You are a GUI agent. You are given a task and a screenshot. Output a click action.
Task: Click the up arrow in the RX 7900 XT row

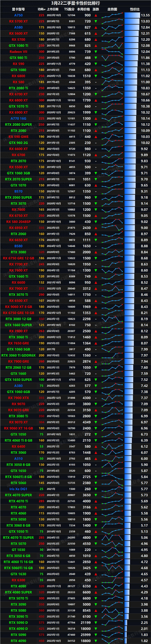(x=96, y=289)
